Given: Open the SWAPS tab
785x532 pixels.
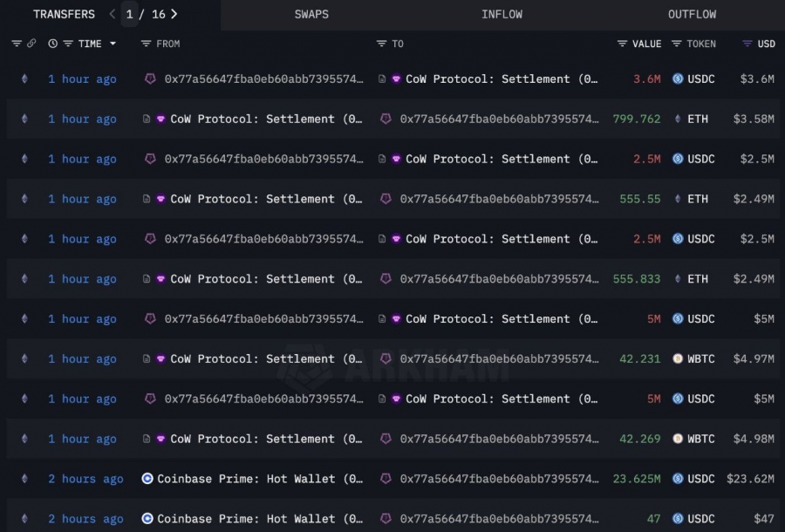Looking at the screenshot, I should pos(312,14).
